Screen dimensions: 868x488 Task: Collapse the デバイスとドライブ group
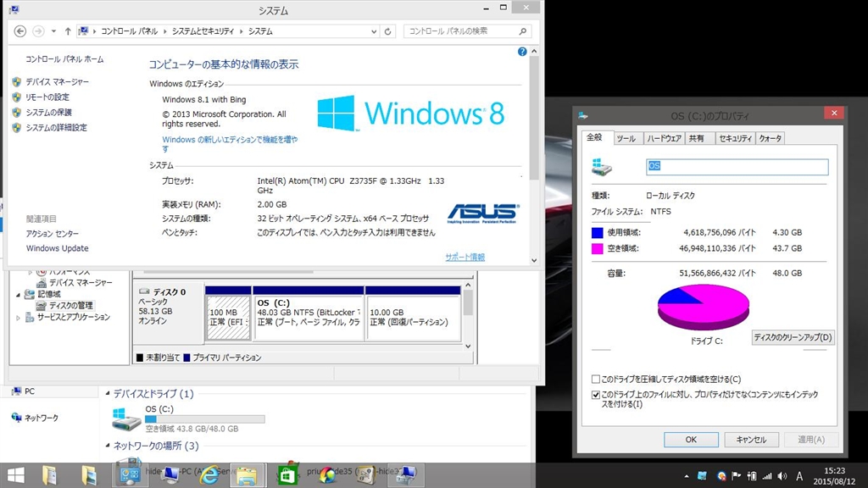[x=108, y=393]
